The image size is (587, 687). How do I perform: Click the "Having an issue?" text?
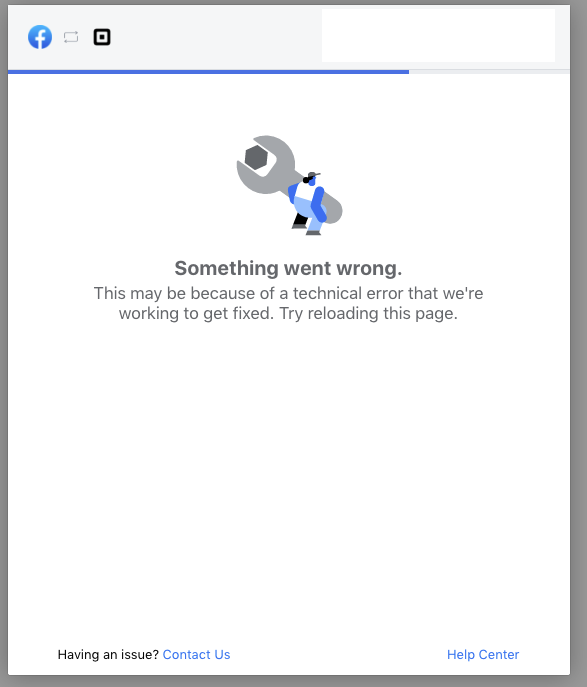point(108,654)
